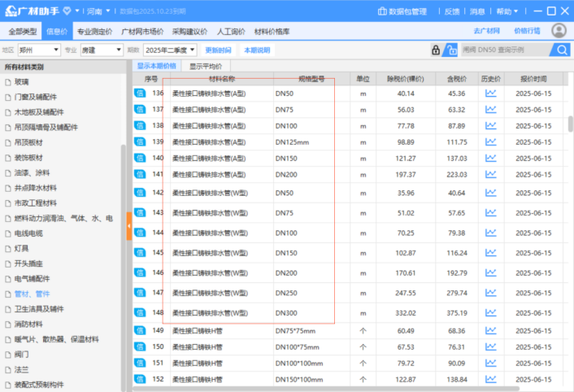574x392 pixels.
Task: Click the search magnifier icon
Action: pyautogui.click(x=562, y=50)
